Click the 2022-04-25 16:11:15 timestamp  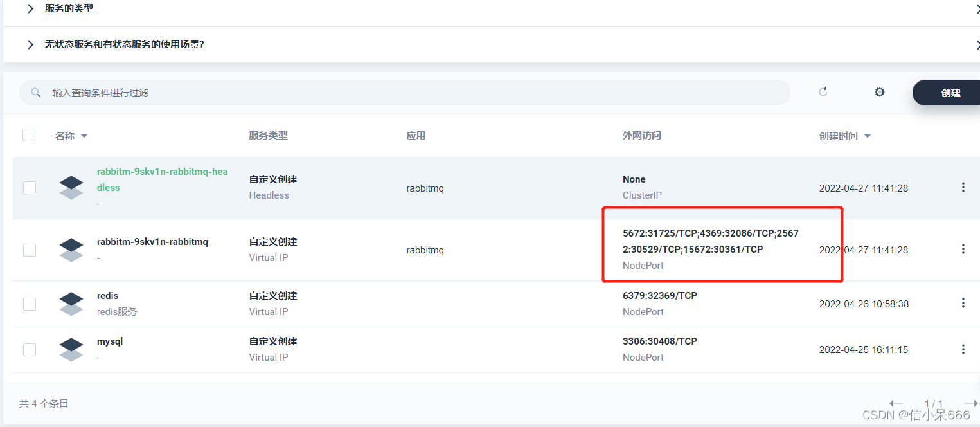[864, 350]
